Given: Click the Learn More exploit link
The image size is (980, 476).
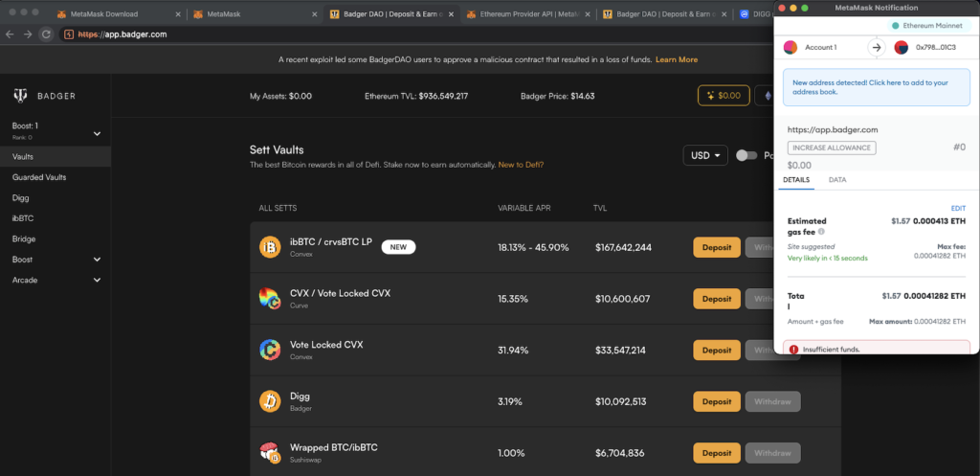Looking at the screenshot, I should pos(677,59).
